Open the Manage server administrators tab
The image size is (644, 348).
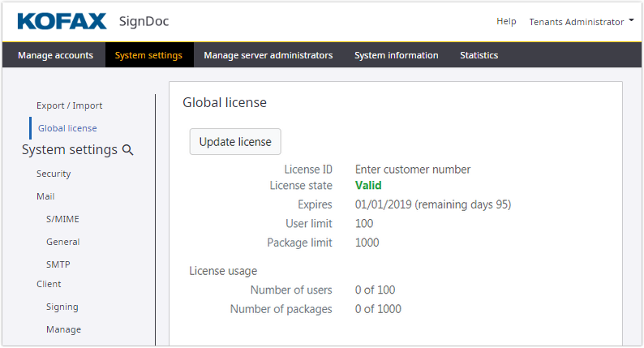[268, 56]
